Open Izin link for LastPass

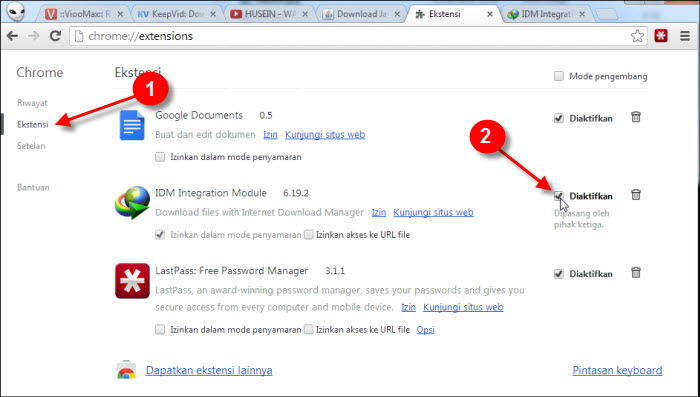(408, 307)
